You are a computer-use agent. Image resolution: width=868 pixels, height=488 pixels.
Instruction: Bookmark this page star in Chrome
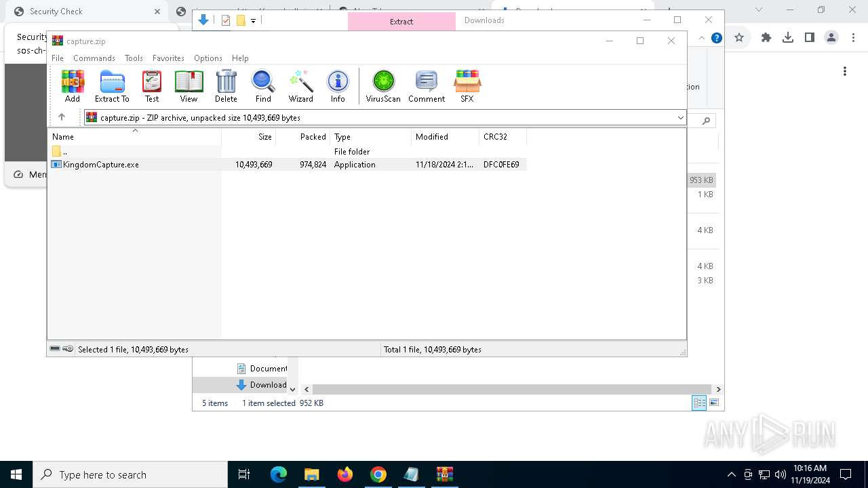[739, 38]
